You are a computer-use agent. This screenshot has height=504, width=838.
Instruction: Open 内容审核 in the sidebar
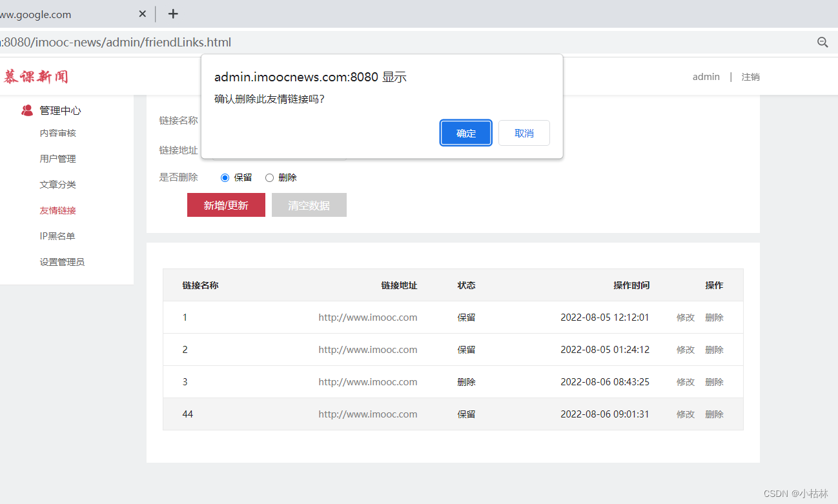pyautogui.click(x=59, y=133)
